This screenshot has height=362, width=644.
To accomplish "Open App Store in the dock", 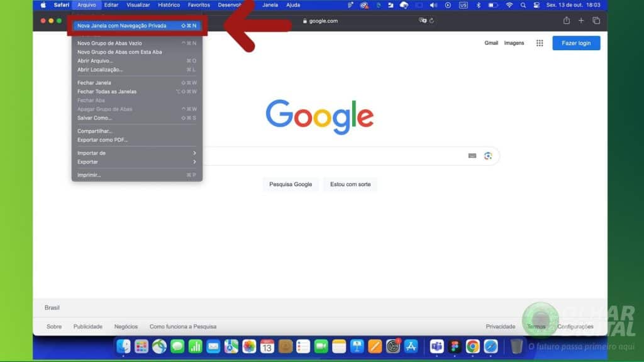I will pos(411,346).
